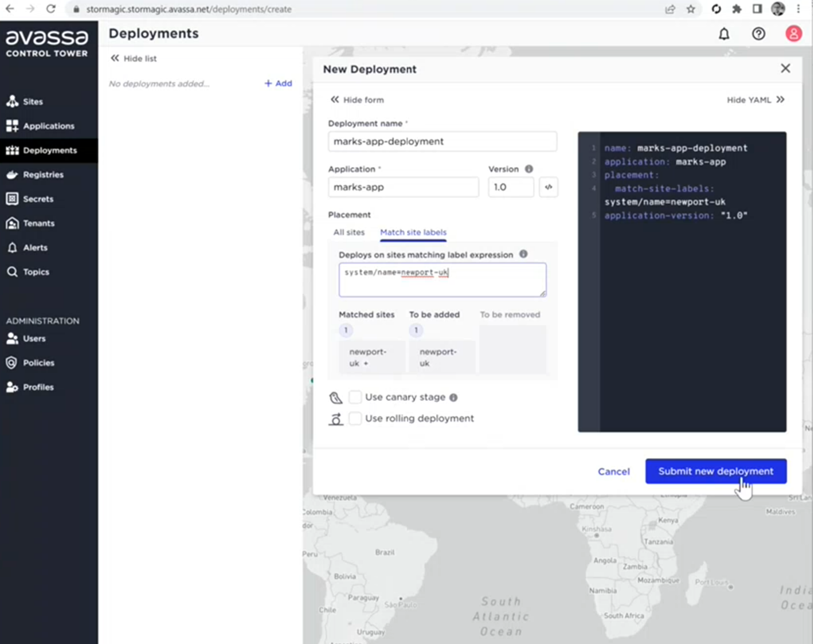Open Policies administration page
This screenshot has width=813, height=644.
(x=30, y=363)
